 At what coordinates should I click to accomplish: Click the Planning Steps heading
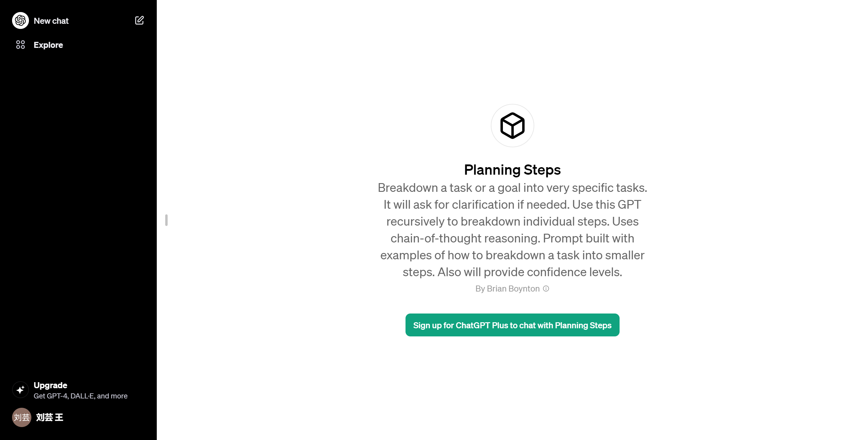coord(512,170)
